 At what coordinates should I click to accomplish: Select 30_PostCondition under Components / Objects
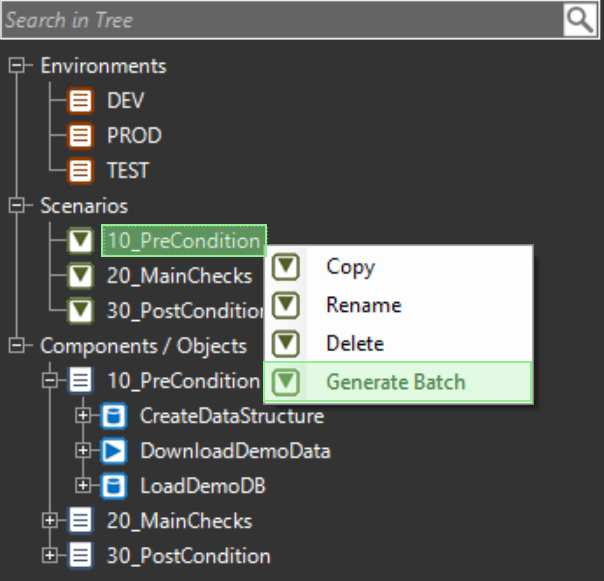(x=188, y=556)
